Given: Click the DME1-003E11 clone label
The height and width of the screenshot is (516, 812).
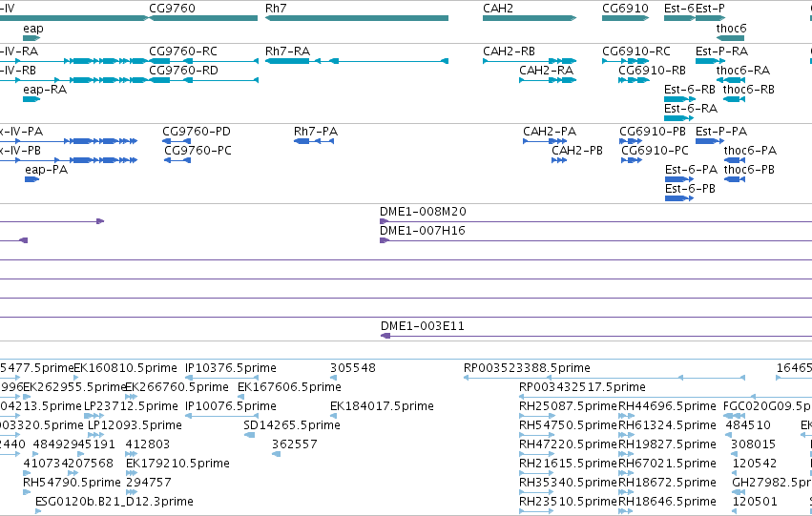Looking at the screenshot, I should 422,326.
